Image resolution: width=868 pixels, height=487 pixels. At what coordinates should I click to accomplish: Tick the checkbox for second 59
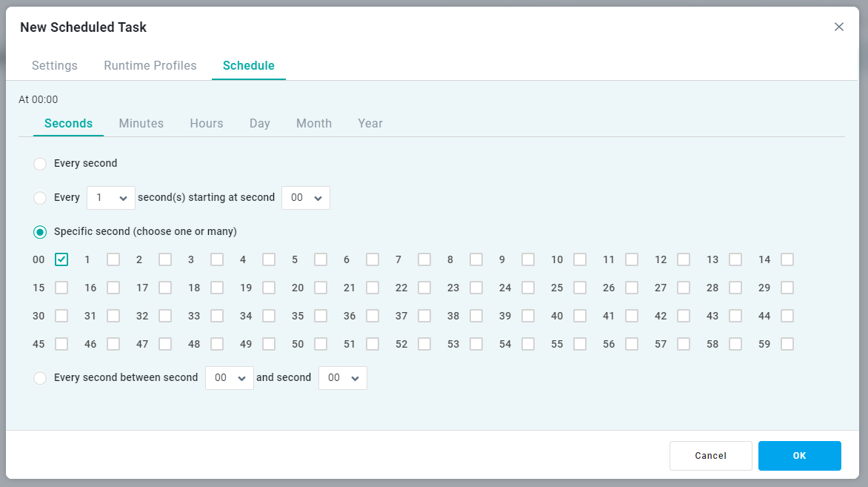coord(787,344)
